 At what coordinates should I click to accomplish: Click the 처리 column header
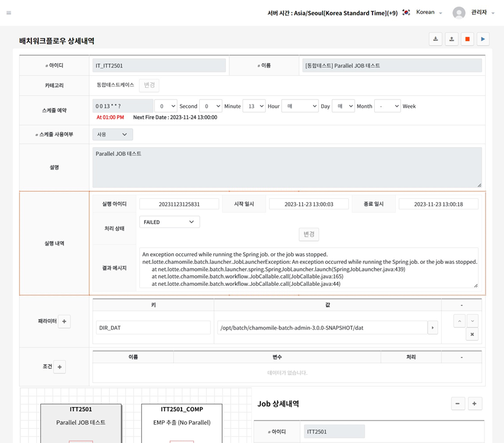pos(411,357)
